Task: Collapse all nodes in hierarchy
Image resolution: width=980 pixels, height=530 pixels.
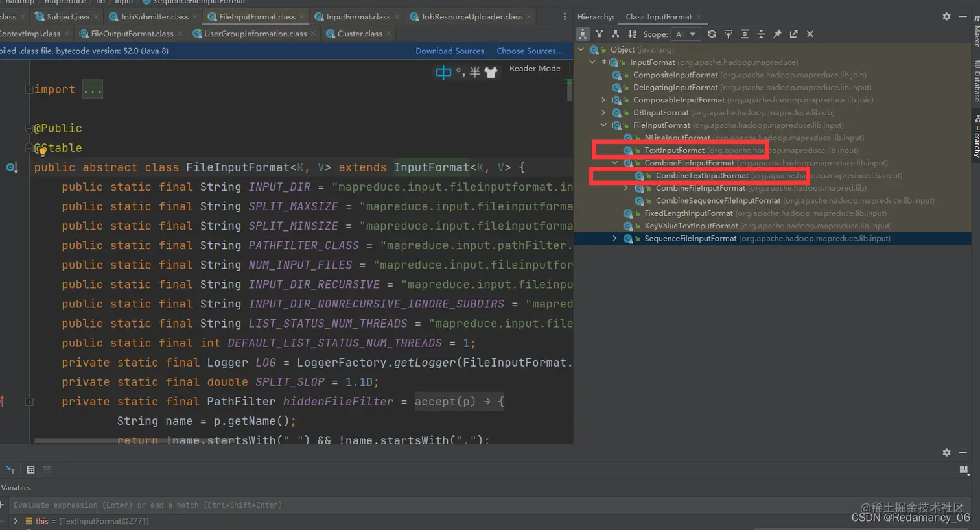Action: click(x=760, y=34)
